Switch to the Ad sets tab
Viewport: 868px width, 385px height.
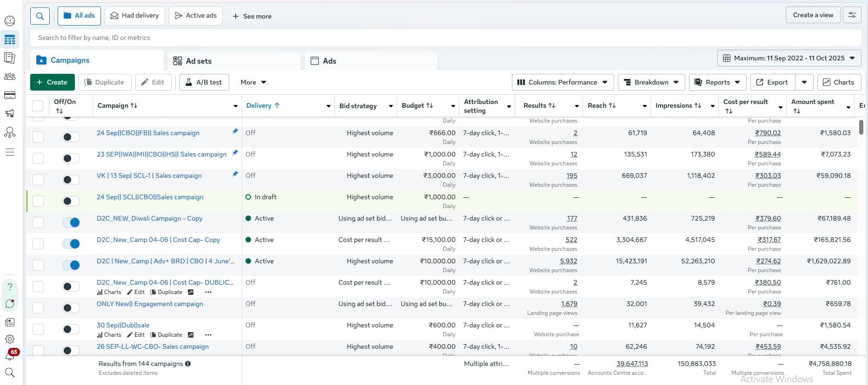(x=234, y=61)
